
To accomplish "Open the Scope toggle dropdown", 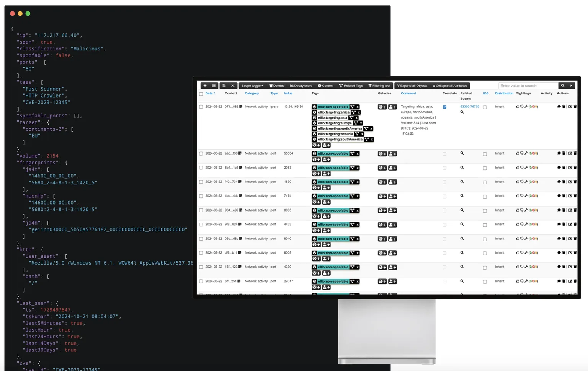I will [x=252, y=86].
